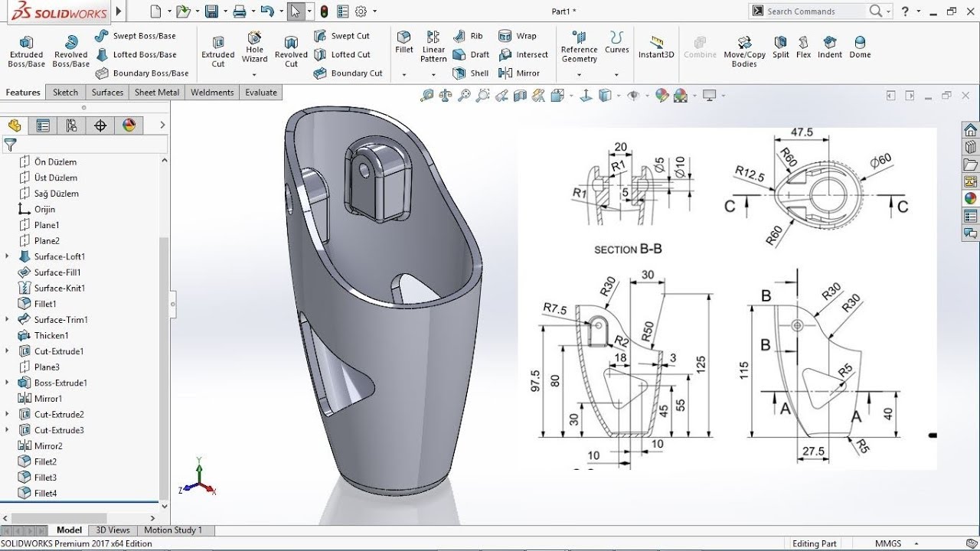Choose Lofted Boss/Base
The image size is (980, 551).
(x=136, y=54)
